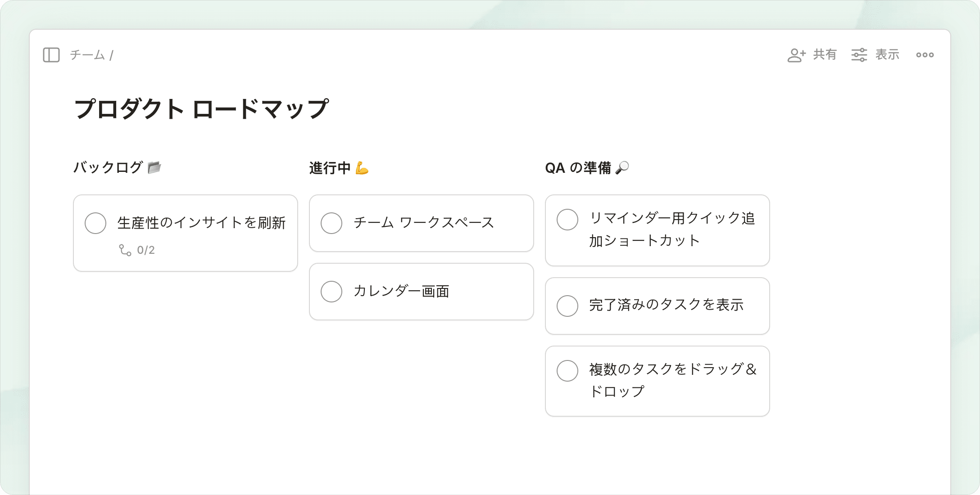Mark カレンダー画面 task as complete
Screen dimensions: 980x495
point(331,292)
